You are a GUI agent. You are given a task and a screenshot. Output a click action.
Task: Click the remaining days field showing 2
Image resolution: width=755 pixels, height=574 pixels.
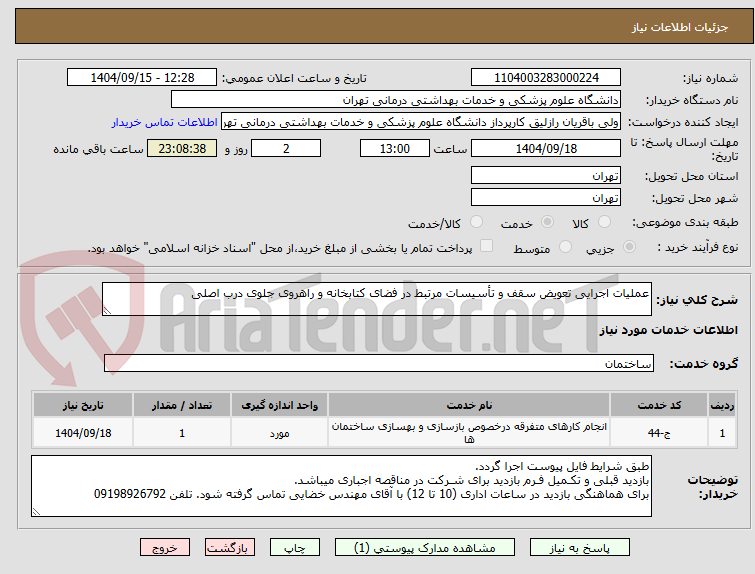(286, 148)
